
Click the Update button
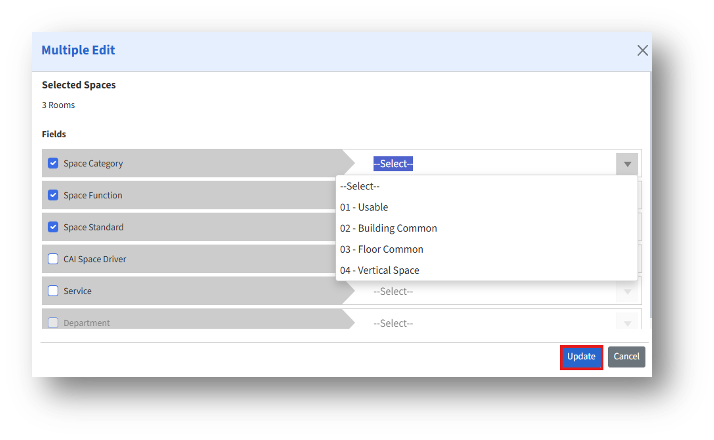point(581,357)
